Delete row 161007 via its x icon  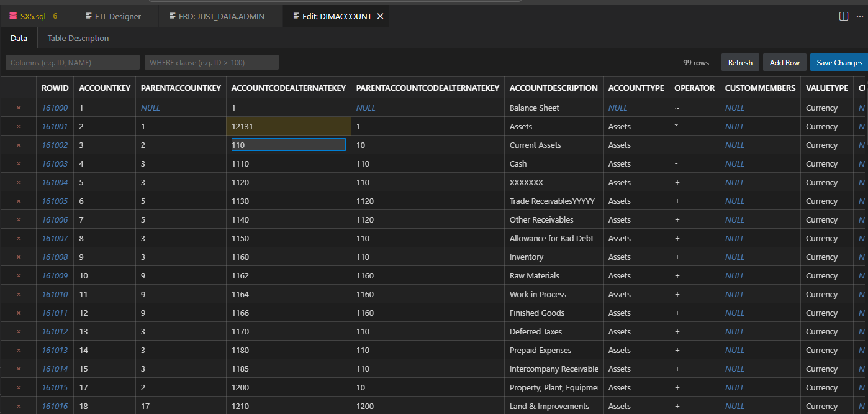[x=19, y=238]
